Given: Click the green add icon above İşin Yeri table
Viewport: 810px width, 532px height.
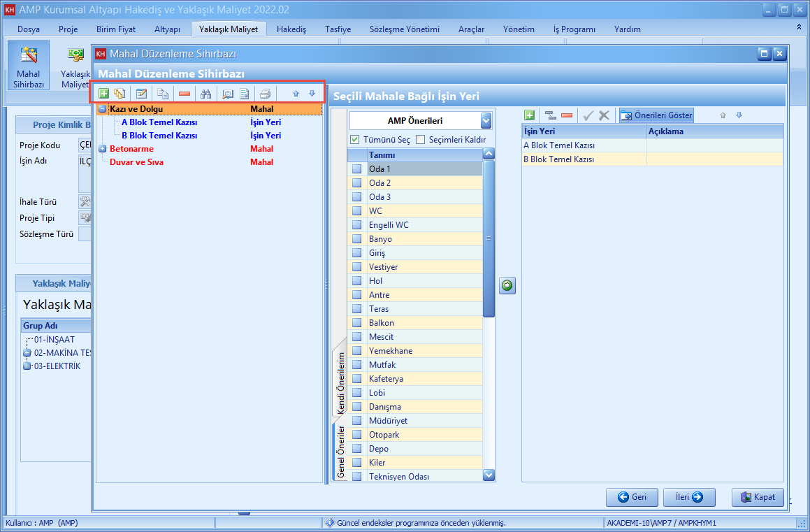Looking at the screenshot, I should click(x=529, y=115).
